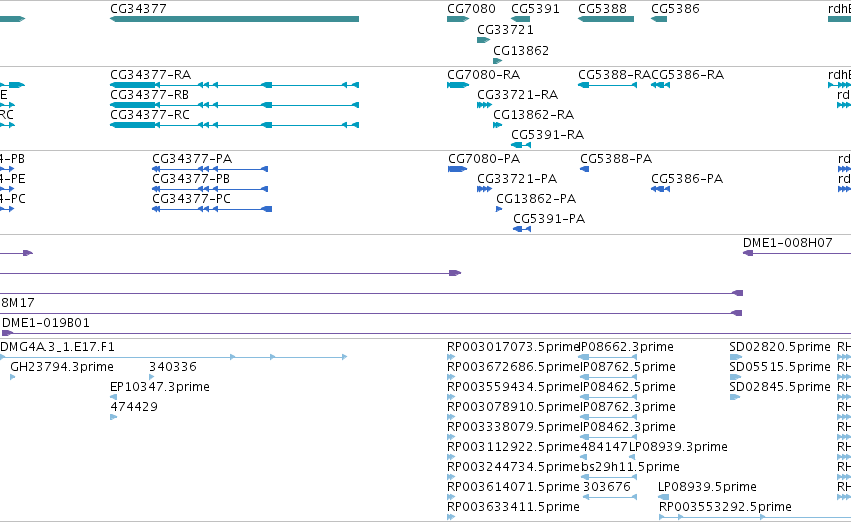
Task: Click the CG33721 gene label
Action: tap(505, 29)
